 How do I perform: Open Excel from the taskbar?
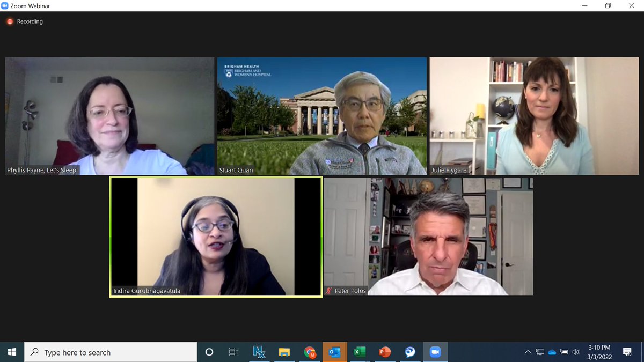pyautogui.click(x=360, y=352)
